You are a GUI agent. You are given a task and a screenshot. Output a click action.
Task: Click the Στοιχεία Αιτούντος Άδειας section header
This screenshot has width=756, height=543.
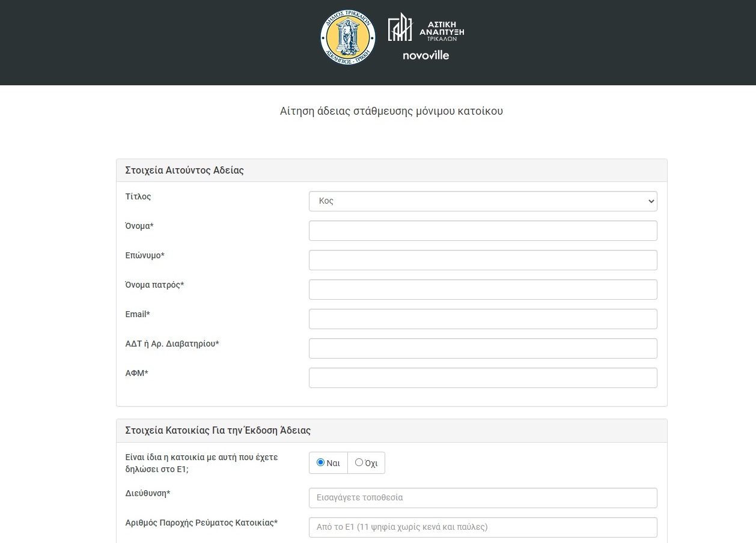(184, 171)
